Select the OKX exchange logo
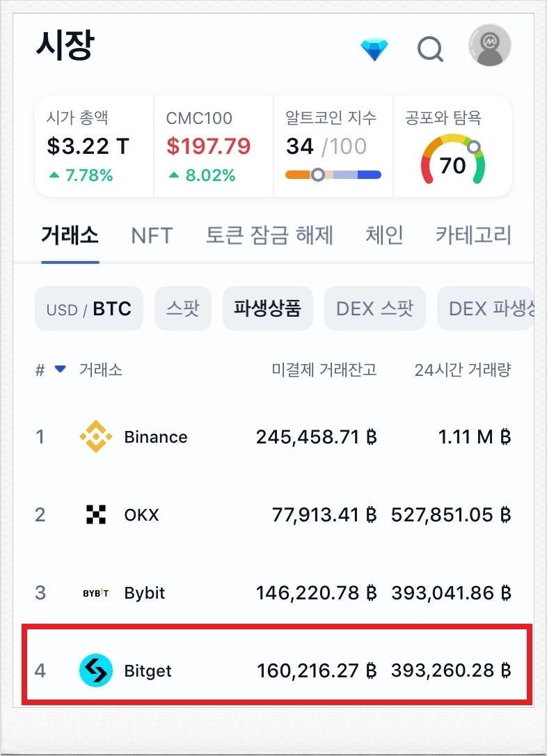The height and width of the screenshot is (756, 547). 97,515
